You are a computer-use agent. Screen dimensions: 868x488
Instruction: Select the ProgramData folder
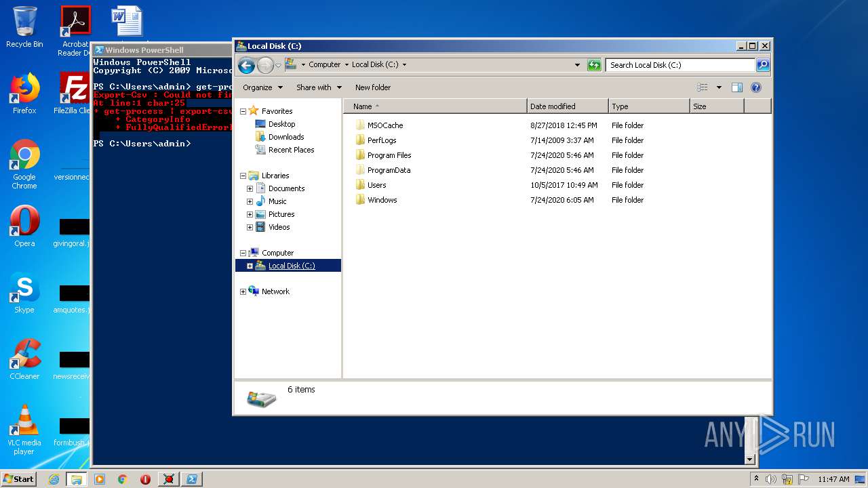pos(389,170)
